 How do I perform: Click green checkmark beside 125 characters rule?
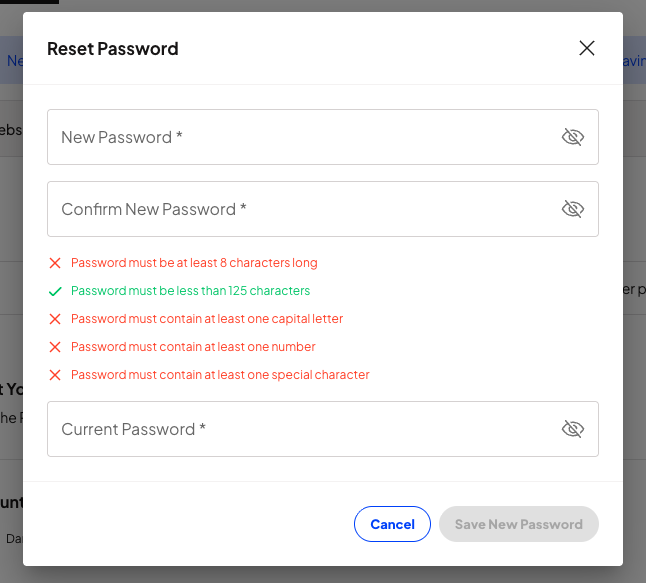[55, 291]
